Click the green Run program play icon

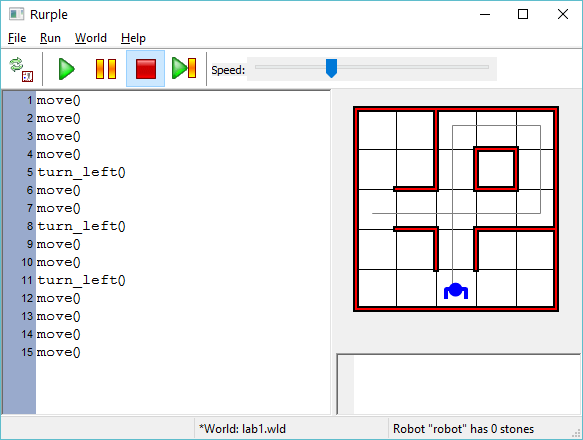click(x=67, y=69)
